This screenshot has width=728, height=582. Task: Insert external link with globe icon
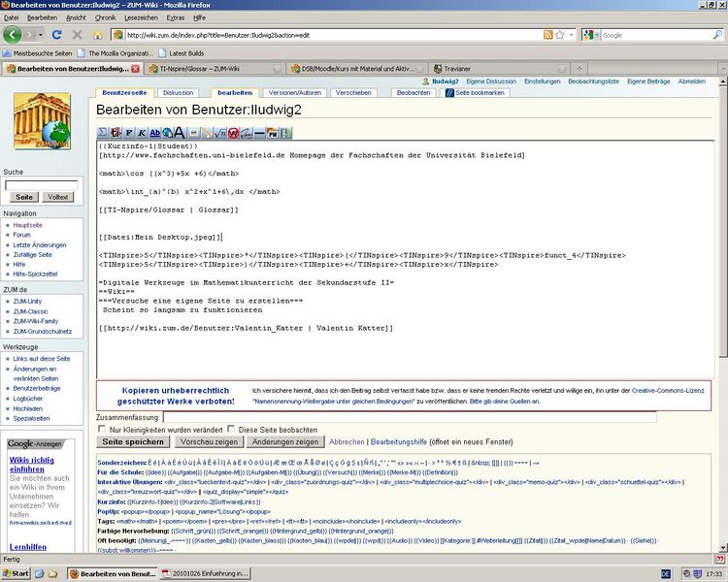click(x=167, y=132)
